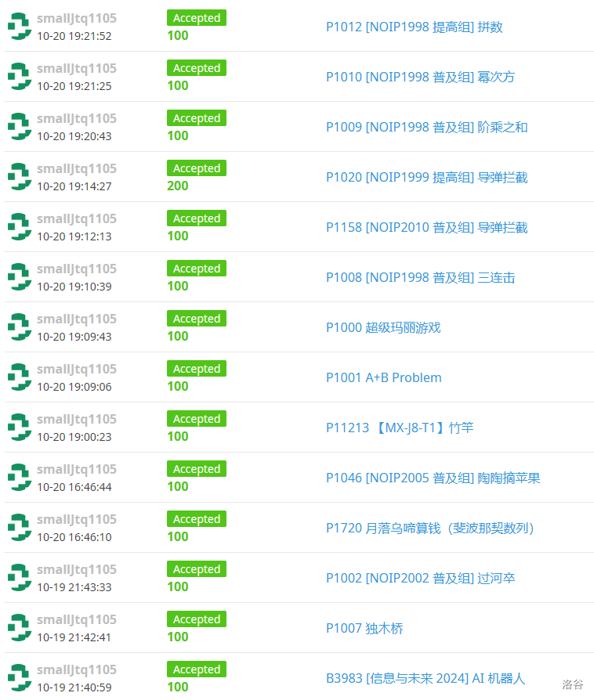594x700 pixels.
Task: Click the avatar beside the 10-20 19:21:52 submission
Action: coord(19,27)
